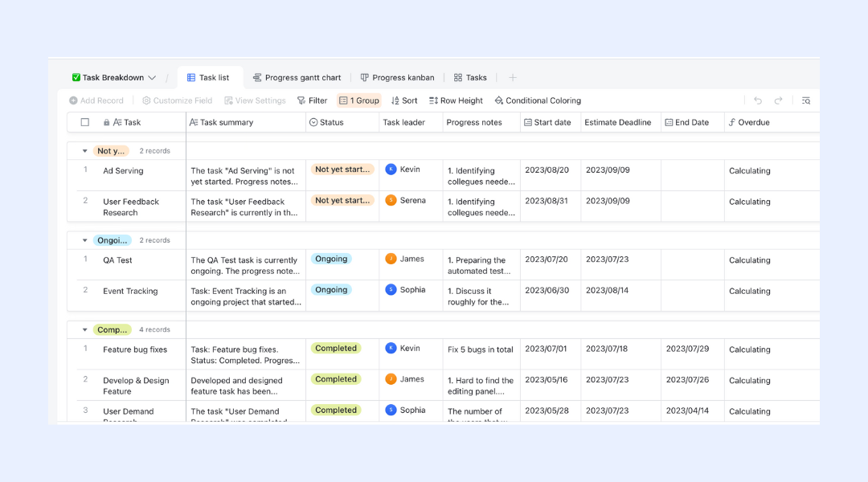Collapse the Not yet started group
Viewport: 868px width, 482px height.
[x=84, y=151]
